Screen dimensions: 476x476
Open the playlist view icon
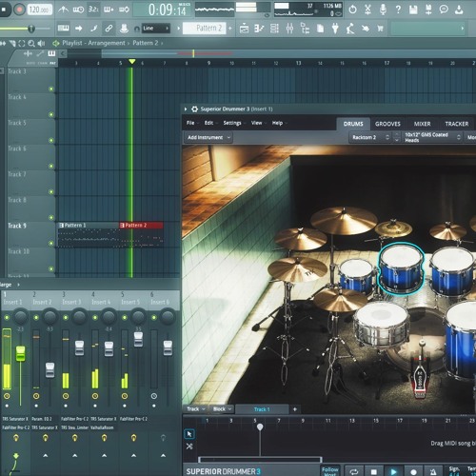coord(244,29)
